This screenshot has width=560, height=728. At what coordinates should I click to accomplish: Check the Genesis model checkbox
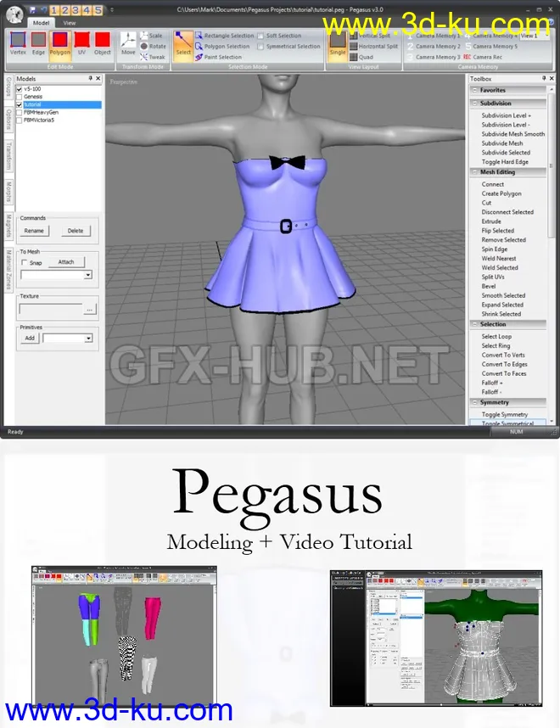coord(19,97)
